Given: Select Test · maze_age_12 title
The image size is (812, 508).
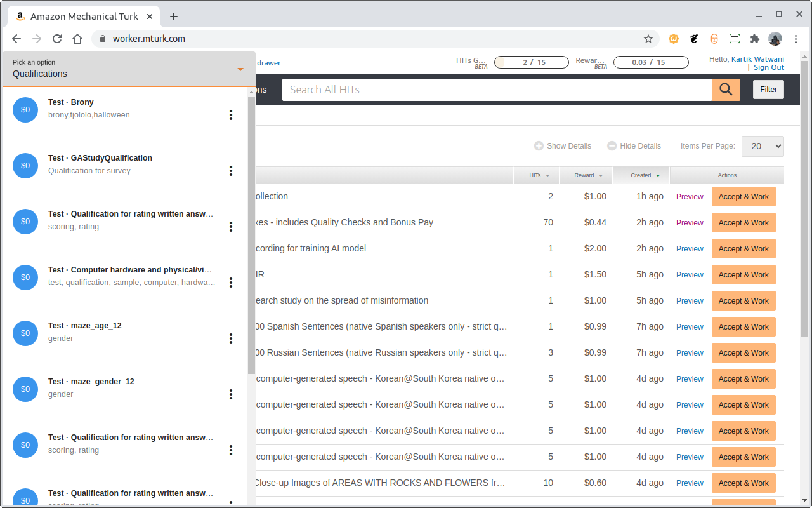Looking at the screenshot, I should tap(85, 326).
